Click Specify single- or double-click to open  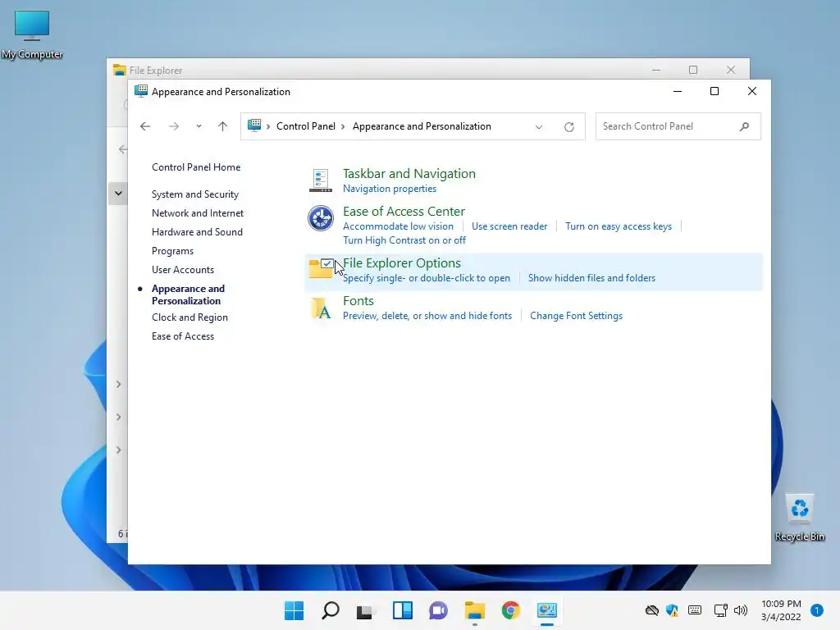(427, 278)
